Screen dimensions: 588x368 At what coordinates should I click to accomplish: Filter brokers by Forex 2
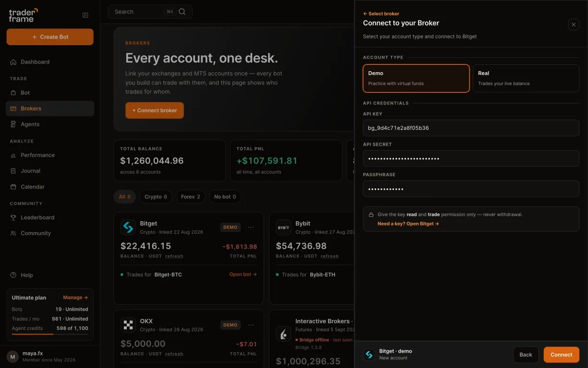click(191, 197)
